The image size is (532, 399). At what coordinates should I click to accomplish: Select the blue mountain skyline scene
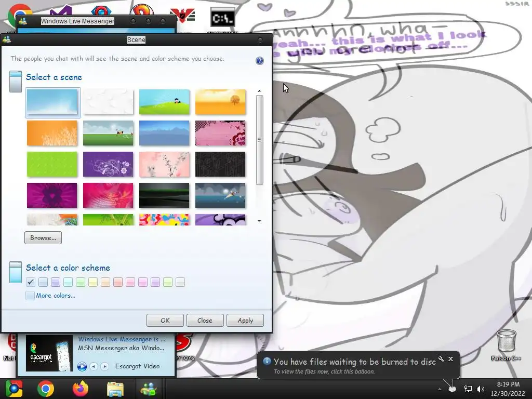click(x=164, y=133)
